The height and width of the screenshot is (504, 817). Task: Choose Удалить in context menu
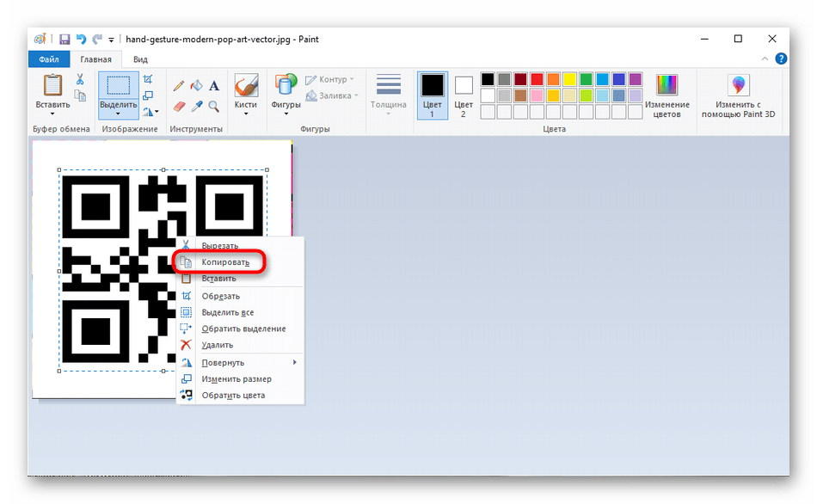coord(240,345)
